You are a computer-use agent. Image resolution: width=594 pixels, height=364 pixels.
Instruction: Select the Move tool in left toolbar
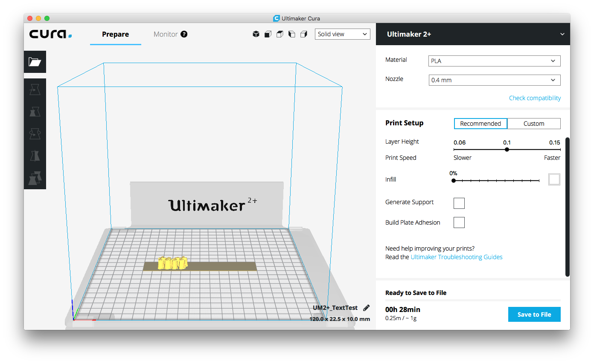click(35, 90)
